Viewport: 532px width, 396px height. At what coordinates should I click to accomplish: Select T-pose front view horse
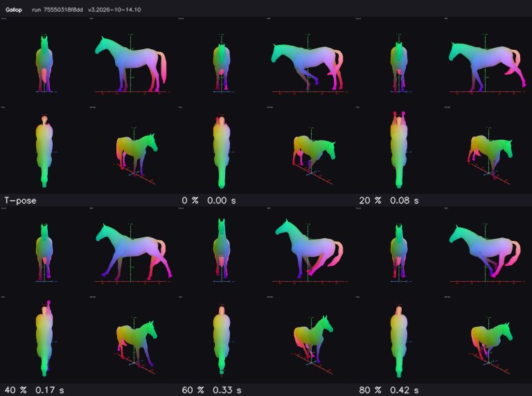coord(44,64)
